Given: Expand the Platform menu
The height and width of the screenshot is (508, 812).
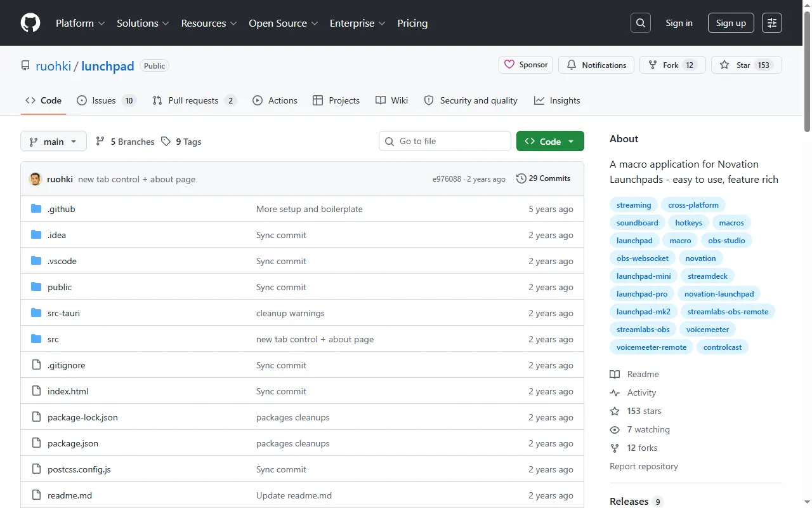Looking at the screenshot, I should tap(79, 23).
